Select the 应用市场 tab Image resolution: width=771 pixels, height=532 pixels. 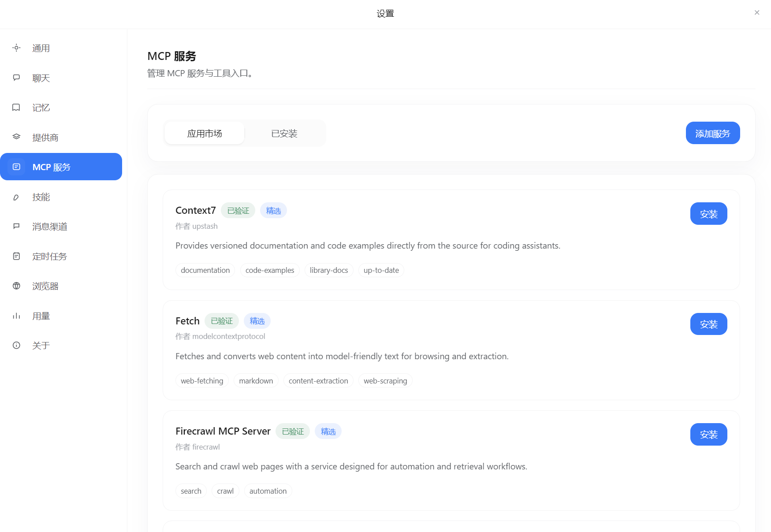pyautogui.click(x=204, y=133)
